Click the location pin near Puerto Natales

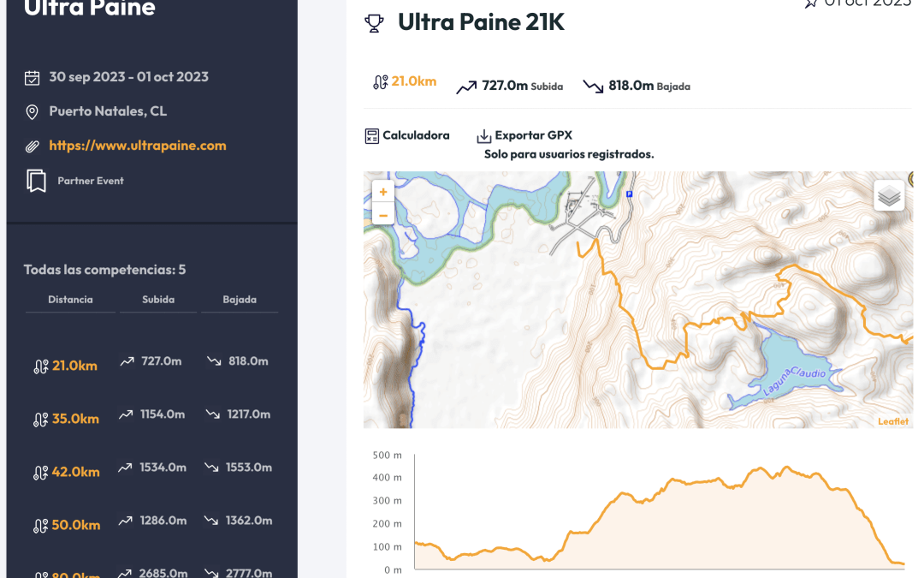33,112
